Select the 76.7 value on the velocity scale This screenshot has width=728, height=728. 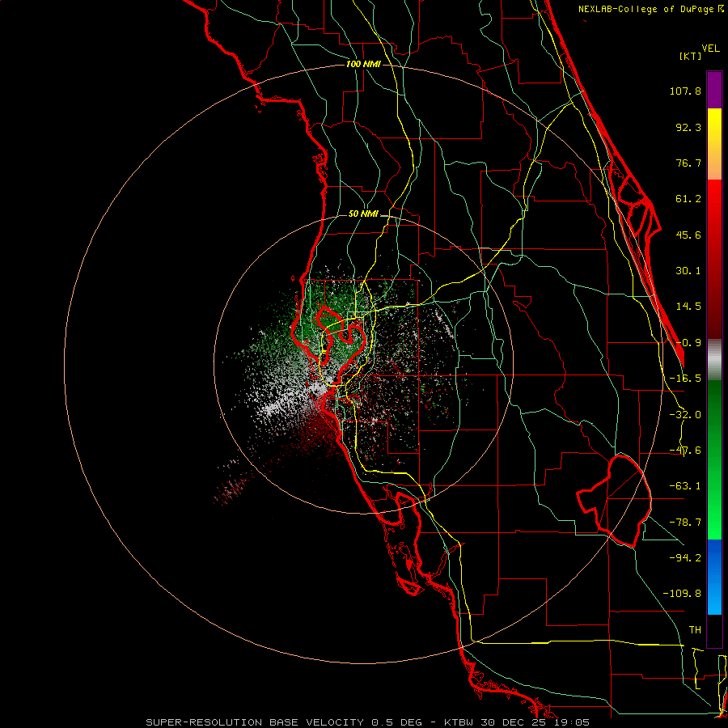click(x=688, y=163)
